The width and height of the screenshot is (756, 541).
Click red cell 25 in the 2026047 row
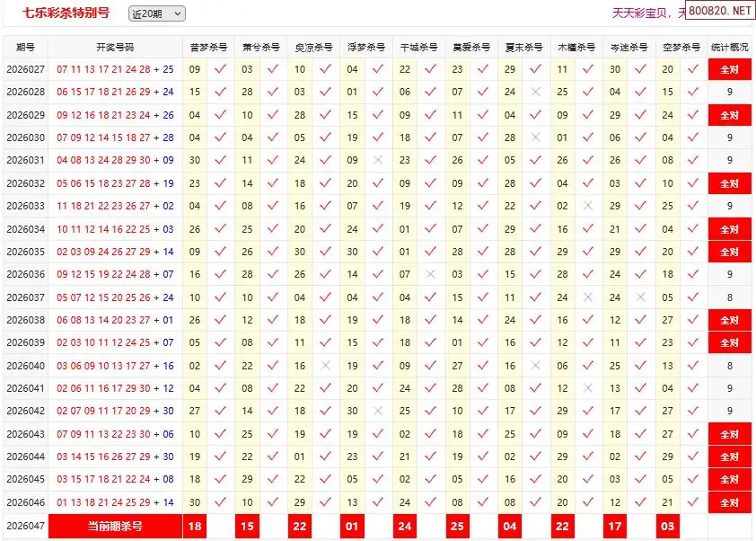pyautogui.click(x=457, y=527)
